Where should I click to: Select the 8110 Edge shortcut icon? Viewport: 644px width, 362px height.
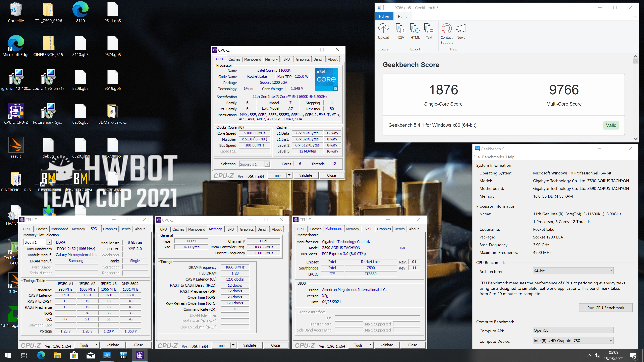click(x=80, y=12)
